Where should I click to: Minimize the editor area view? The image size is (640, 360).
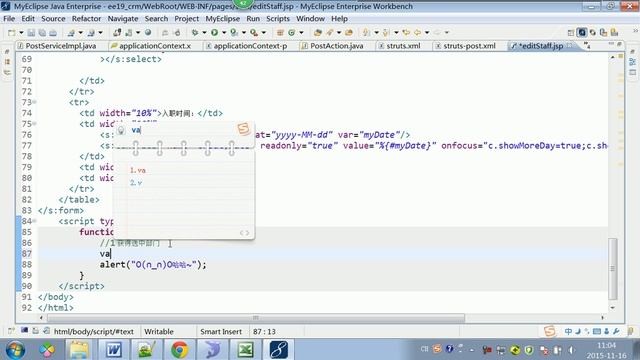[x=611, y=44]
